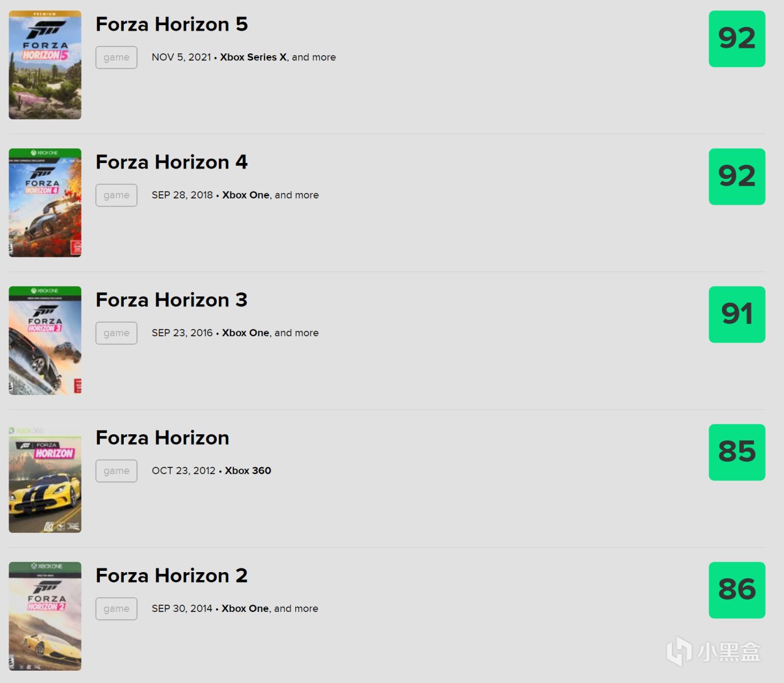Select the 91 score badge
The width and height of the screenshot is (784, 683).
737,314
